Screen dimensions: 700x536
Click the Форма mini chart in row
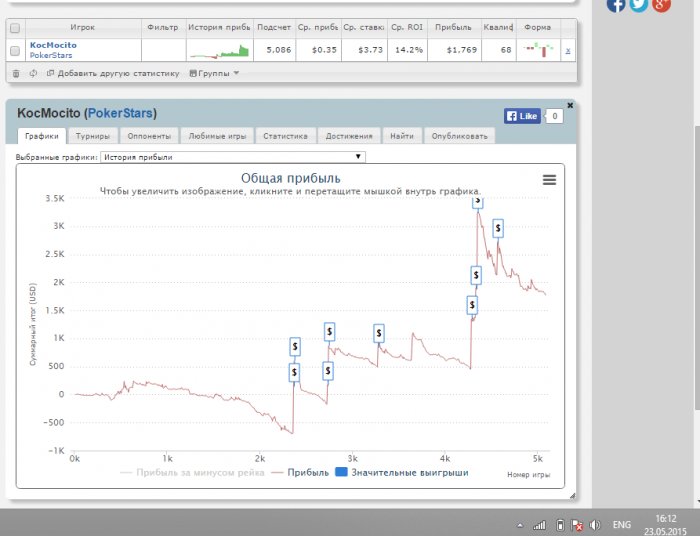point(538,50)
